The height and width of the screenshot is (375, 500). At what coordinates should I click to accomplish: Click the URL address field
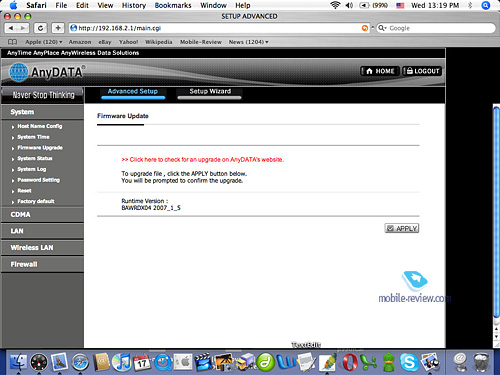coord(219,28)
